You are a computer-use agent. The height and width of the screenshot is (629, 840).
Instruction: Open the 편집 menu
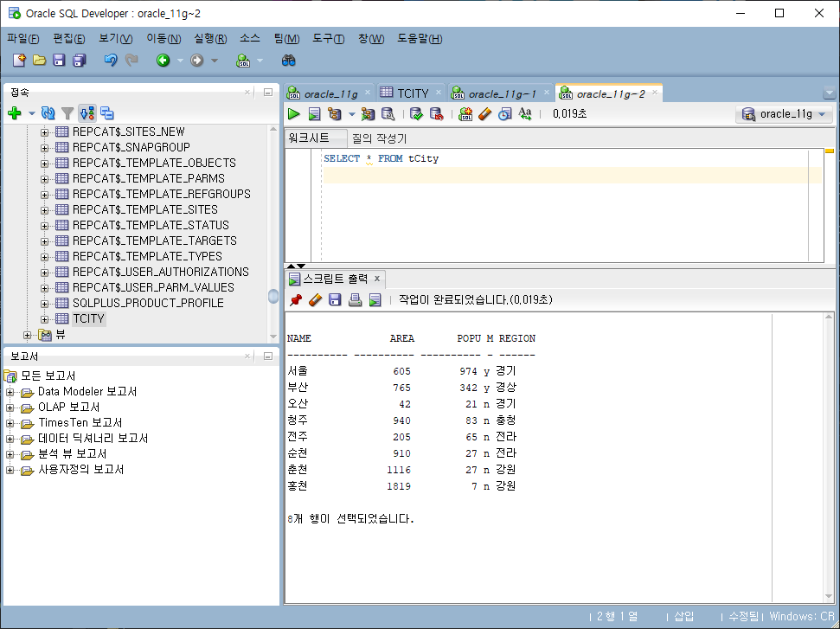[x=68, y=39]
